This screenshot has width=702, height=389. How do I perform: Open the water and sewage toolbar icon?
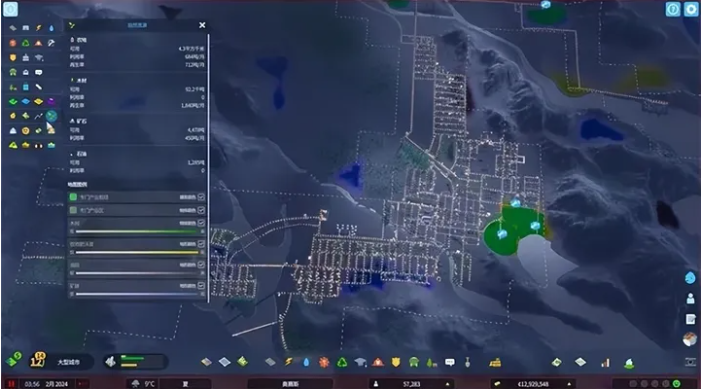pyautogui.click(x=306, y=362)
